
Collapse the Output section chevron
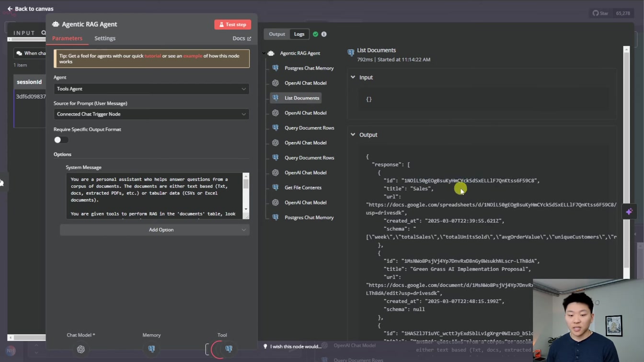[353, 135]
